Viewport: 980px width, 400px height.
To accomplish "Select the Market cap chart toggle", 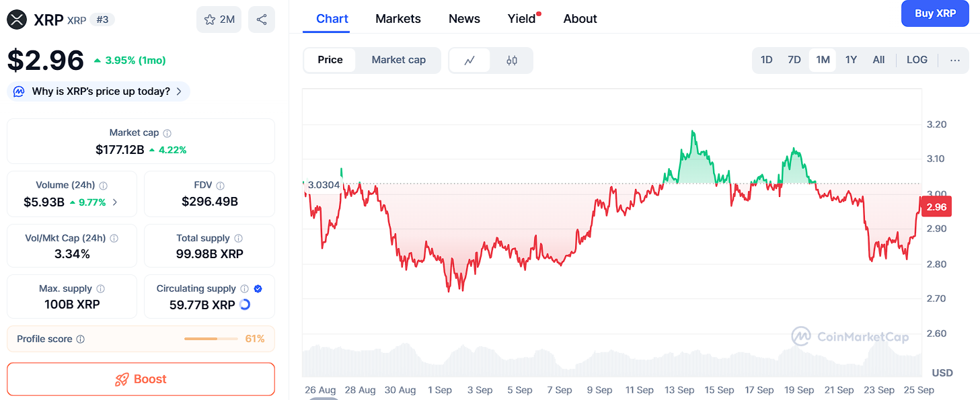I will click(399, 61).
